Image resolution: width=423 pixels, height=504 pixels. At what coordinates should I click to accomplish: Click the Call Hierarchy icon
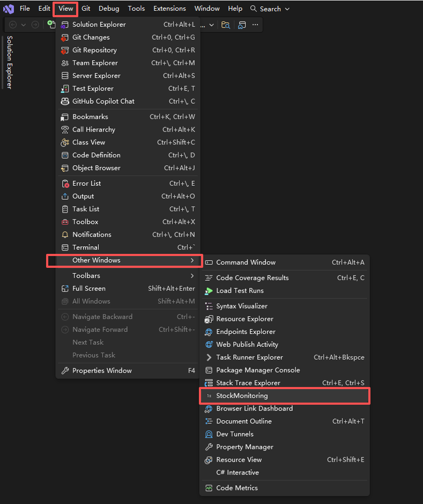click(x=65, y=130)
